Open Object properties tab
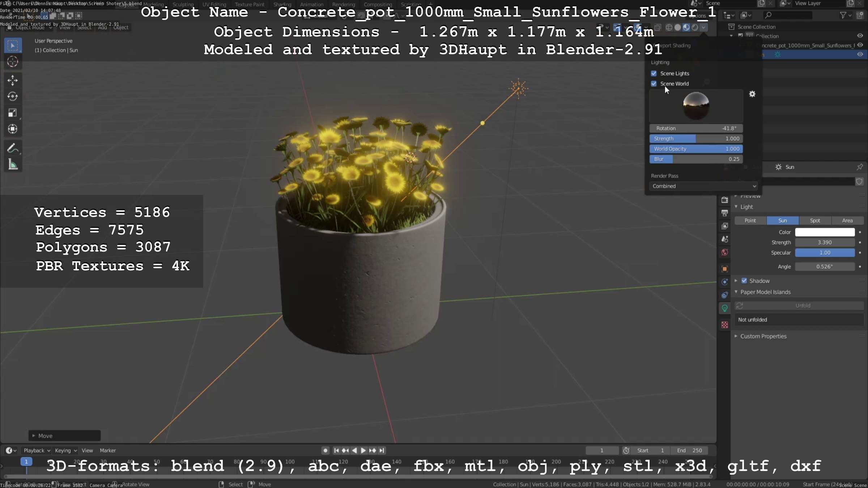The image size is (868, 488). tap(725, 269)
